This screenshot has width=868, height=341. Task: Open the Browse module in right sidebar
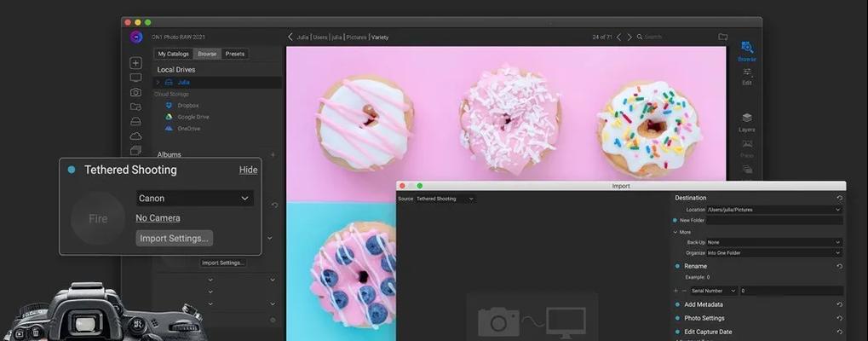tap(747, 51)
